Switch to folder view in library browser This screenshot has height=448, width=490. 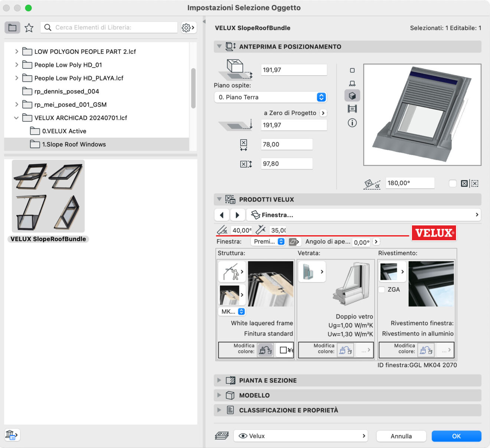pyautogui.click(x=12, y=27)
